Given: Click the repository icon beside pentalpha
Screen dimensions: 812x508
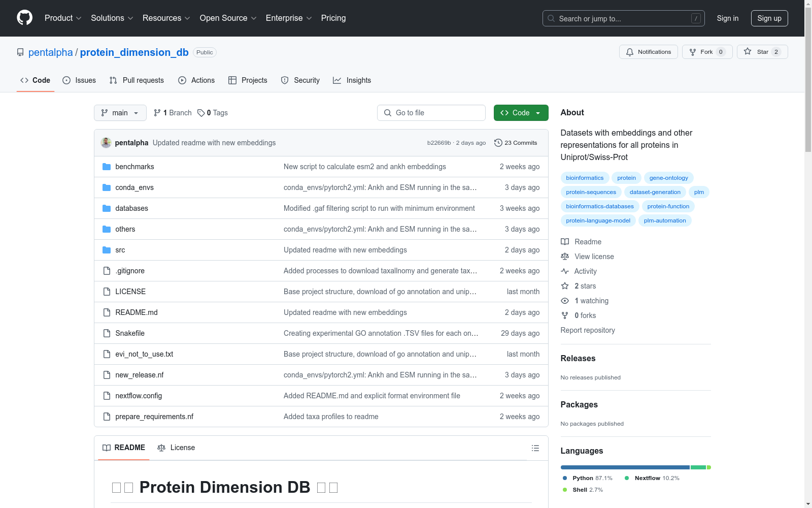Looking at the screenshot, I should click(20, 52).
